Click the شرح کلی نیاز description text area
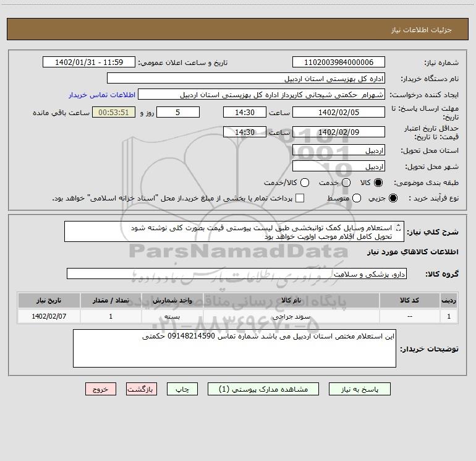The image size is (476, 461). point(234,231)
